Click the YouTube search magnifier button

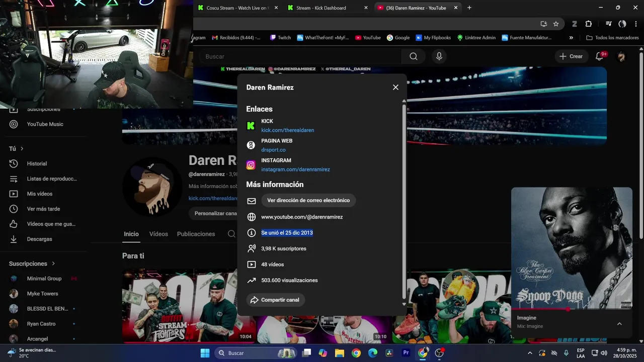click(x=414, y=56)
